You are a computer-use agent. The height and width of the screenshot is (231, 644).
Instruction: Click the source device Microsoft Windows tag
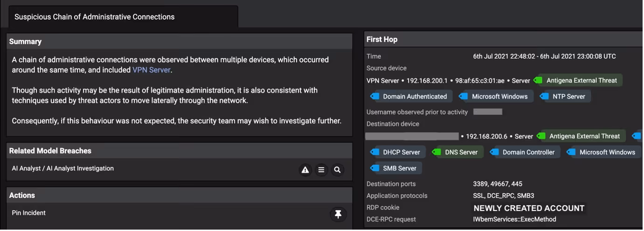(x=496, y=97)
